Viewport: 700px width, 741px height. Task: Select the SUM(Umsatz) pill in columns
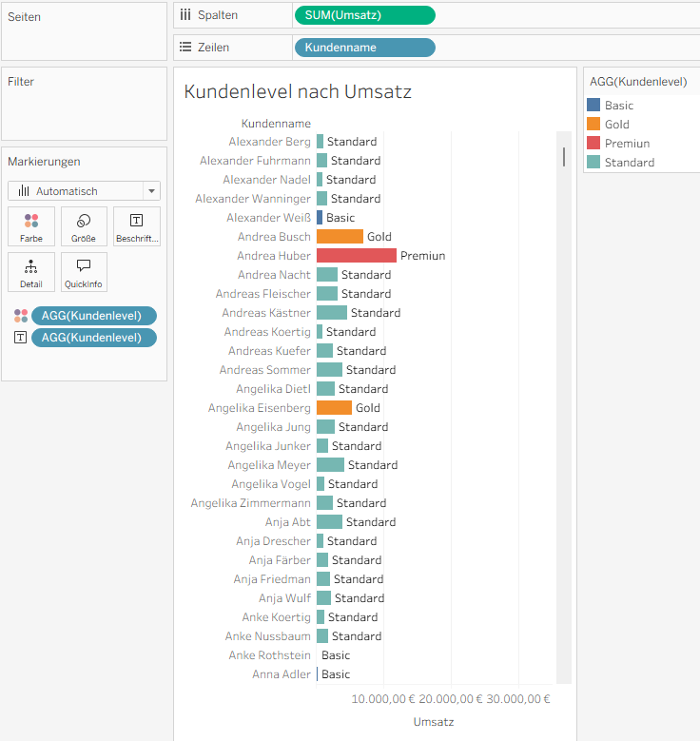click(x=364, y=15)
